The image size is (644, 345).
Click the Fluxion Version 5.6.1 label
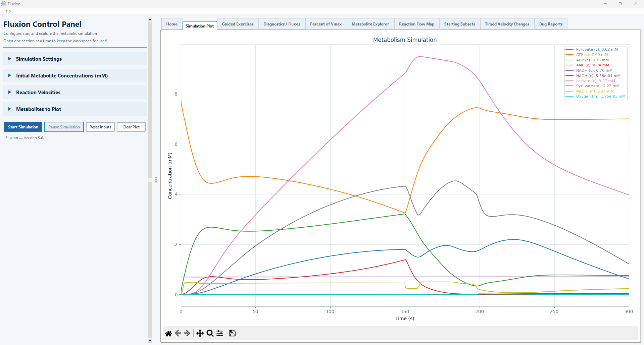[x=26, y=138]
